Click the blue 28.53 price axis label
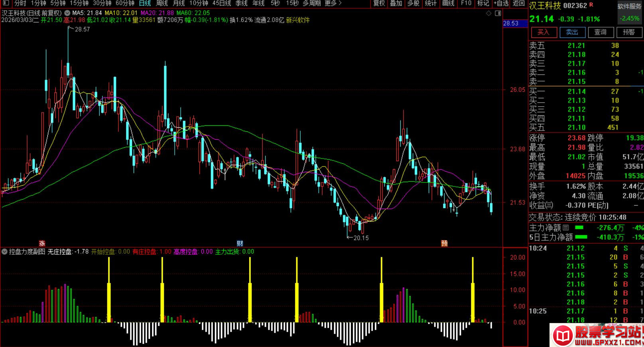This screenshot has width=644, height=347. coord(511,24)
